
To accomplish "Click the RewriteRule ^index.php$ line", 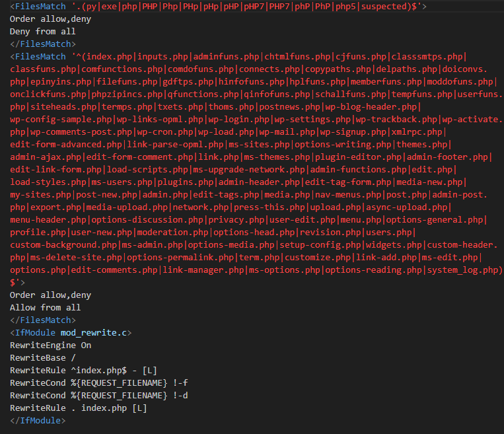I will click(x=83, y=371).
